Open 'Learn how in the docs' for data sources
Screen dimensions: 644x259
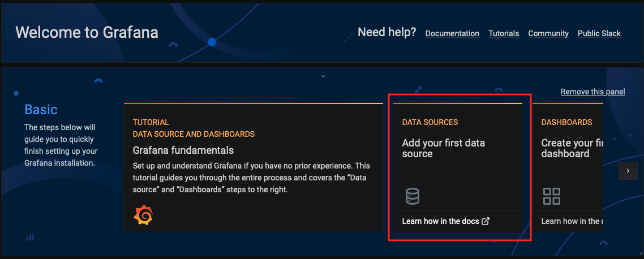pos(440,221)
